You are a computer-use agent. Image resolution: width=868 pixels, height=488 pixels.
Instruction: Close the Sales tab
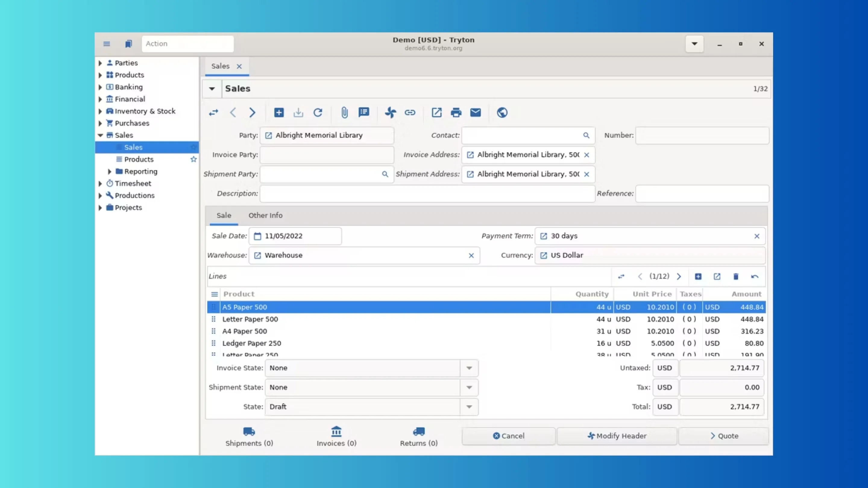(239, 66)
